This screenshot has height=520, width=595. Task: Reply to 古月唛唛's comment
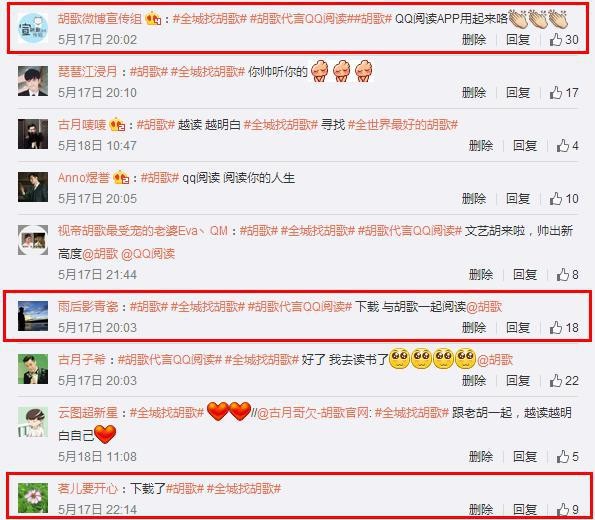coord(525,146)
